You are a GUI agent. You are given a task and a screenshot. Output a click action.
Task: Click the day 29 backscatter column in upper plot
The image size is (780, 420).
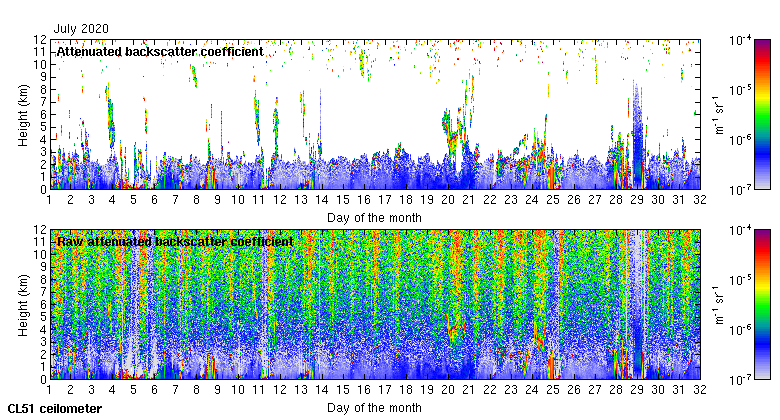(x=637, y=134)
